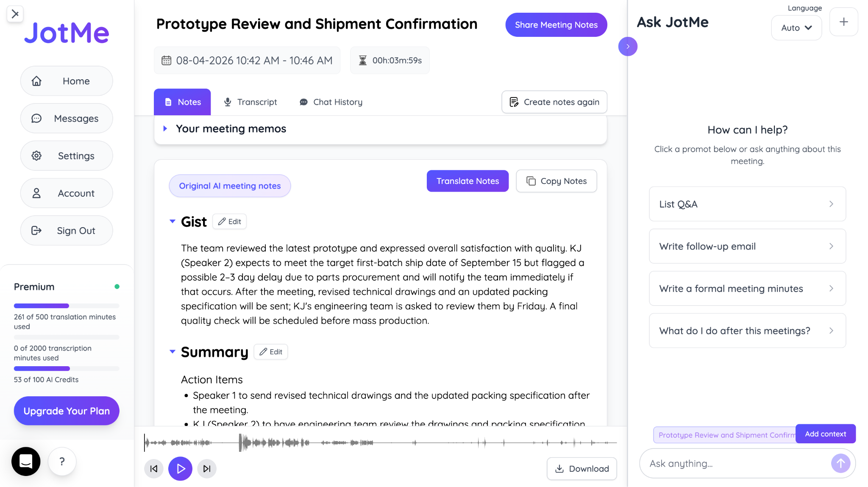Collapse the Gist section triangle

point(172,221)
